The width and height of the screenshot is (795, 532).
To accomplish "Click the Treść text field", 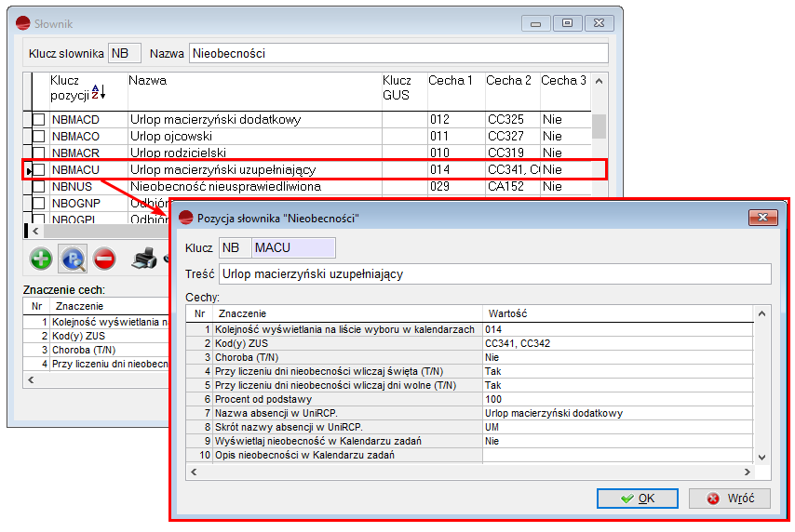I will pyautogui.click(x=495, y=273).
